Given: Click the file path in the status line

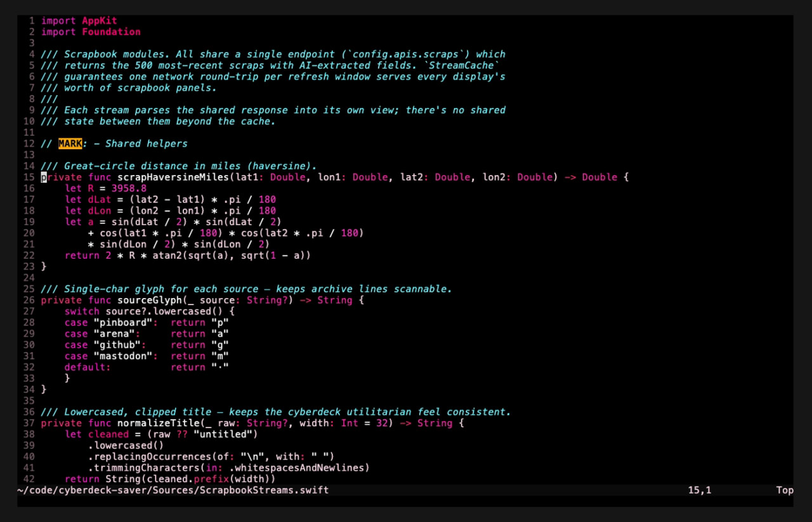Looking at the screenshot, I should click(173, 490).
